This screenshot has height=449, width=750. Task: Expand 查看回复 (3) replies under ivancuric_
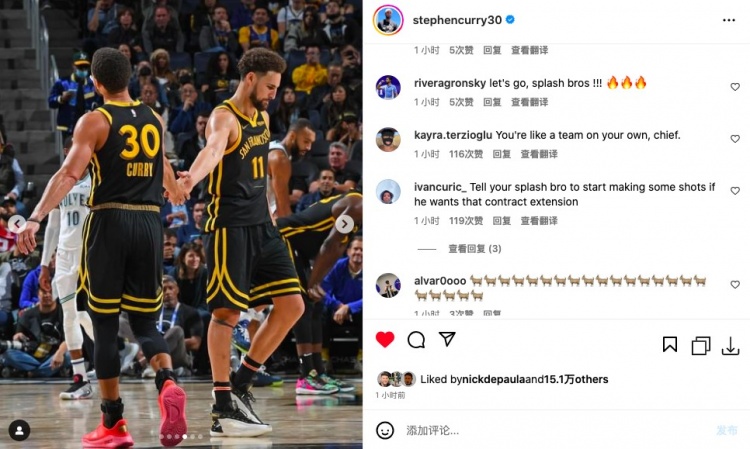tap(474, 249)
